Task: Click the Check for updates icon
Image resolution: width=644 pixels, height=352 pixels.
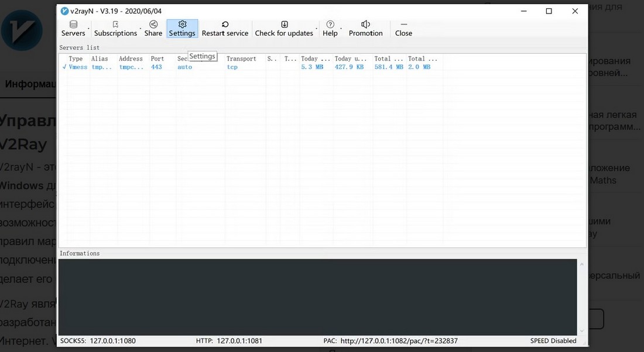Action: pos(284,25)
